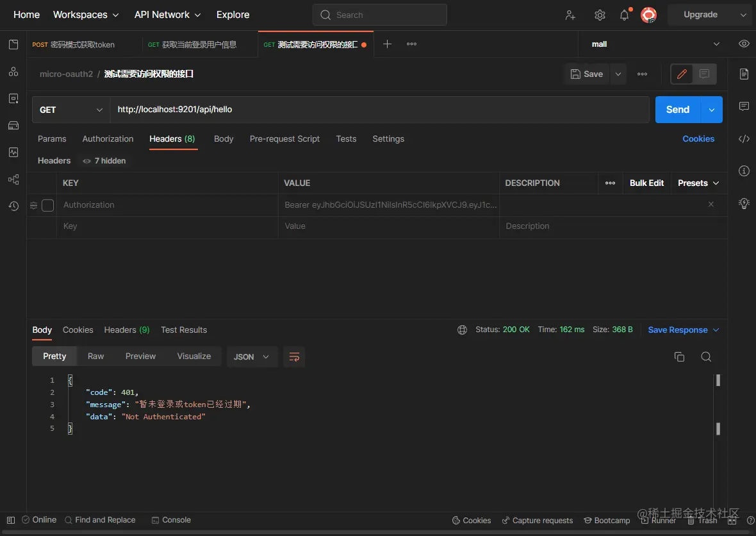
Task: Open Mock Servers icon in left sidebar
Action: click(x=13, y=126)
